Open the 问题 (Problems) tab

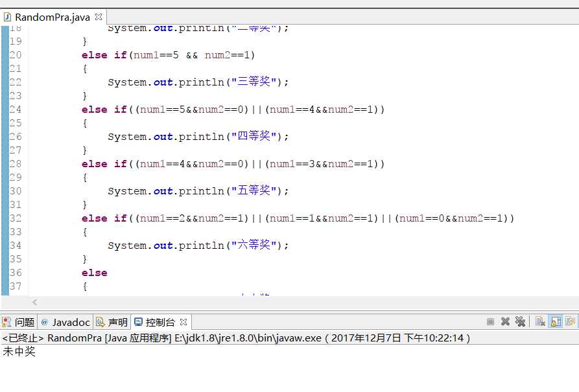(x=25, y=322)
